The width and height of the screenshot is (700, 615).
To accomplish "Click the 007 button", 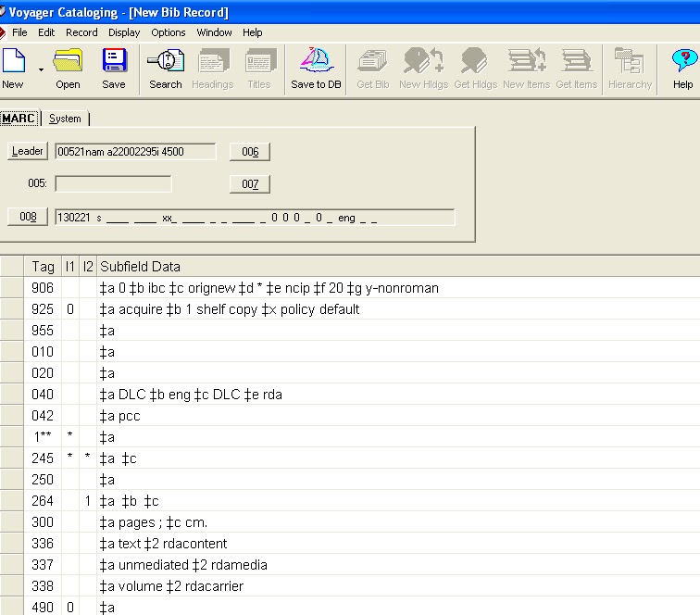I will 250,184.
